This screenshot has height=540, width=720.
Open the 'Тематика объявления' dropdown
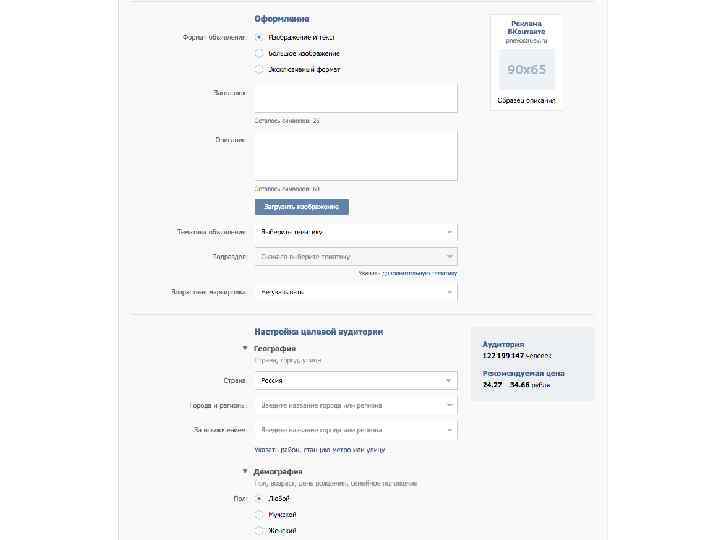coord(355,232)
